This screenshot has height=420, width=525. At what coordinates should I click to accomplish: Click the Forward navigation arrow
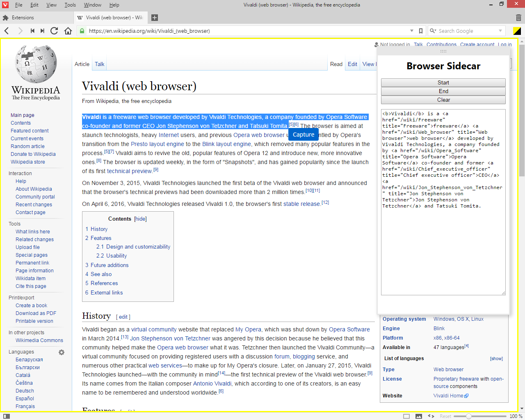pos(20,31)
